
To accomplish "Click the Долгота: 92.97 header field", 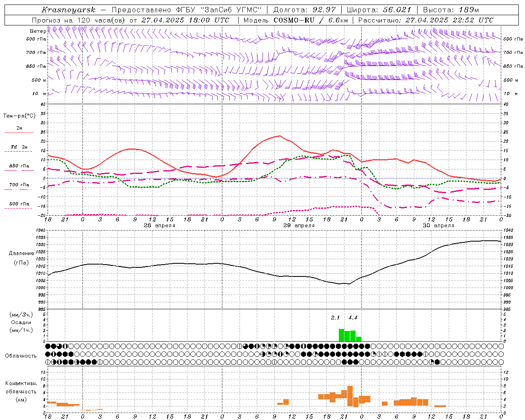I will pyautogui.click(x=304, y=10).
